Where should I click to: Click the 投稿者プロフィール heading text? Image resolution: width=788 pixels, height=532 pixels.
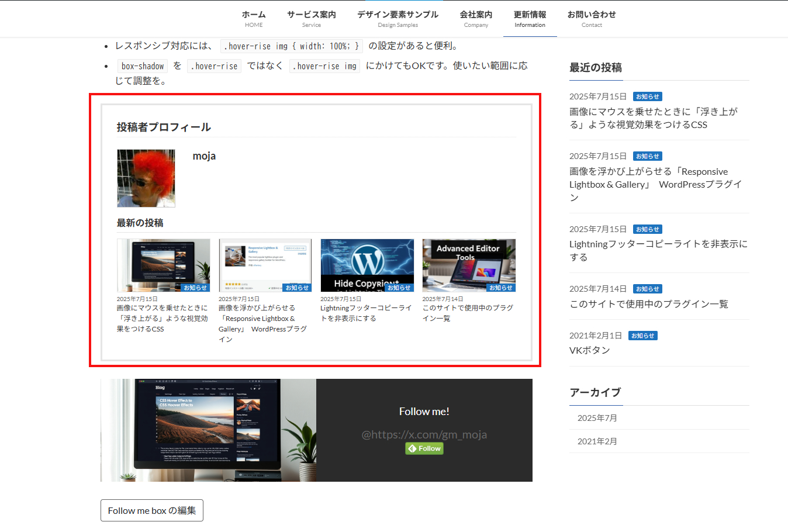[x=164, y=127]
